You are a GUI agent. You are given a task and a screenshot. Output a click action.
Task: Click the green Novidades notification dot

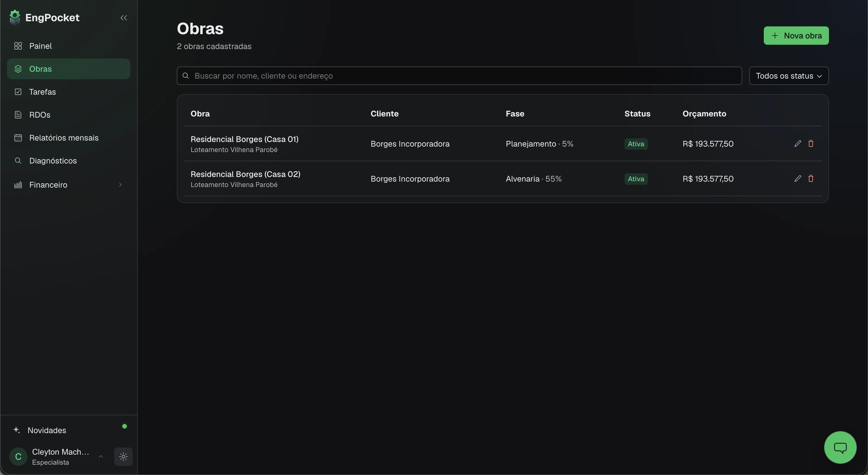(x=124, y=426)
